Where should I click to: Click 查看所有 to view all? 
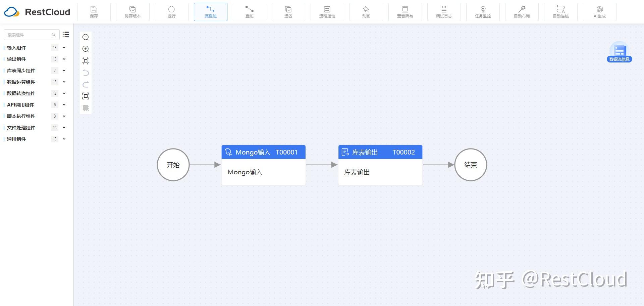(x=405, y=11)
